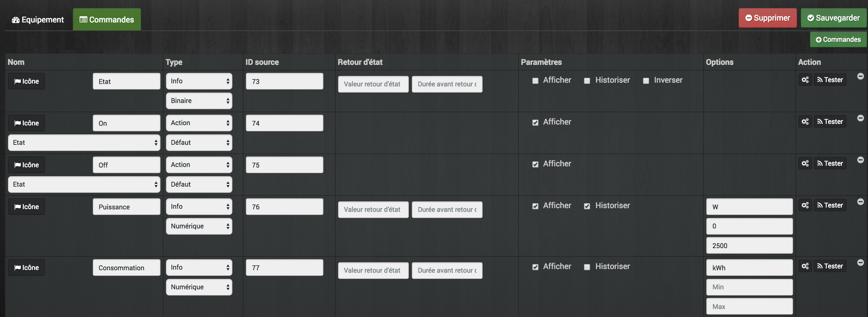Open advanced settings gears for Etat command
Image resolution: width=868 pixels, height=317 pixels.
805,80
